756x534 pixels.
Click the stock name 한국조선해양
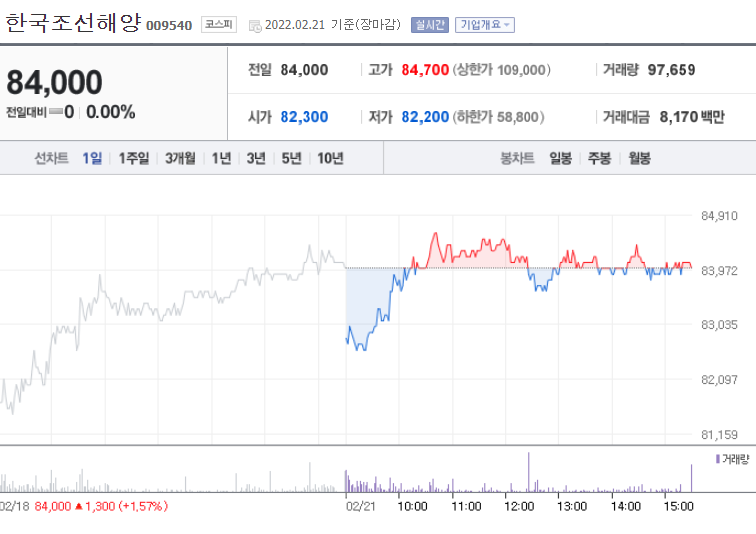(73, 23)
